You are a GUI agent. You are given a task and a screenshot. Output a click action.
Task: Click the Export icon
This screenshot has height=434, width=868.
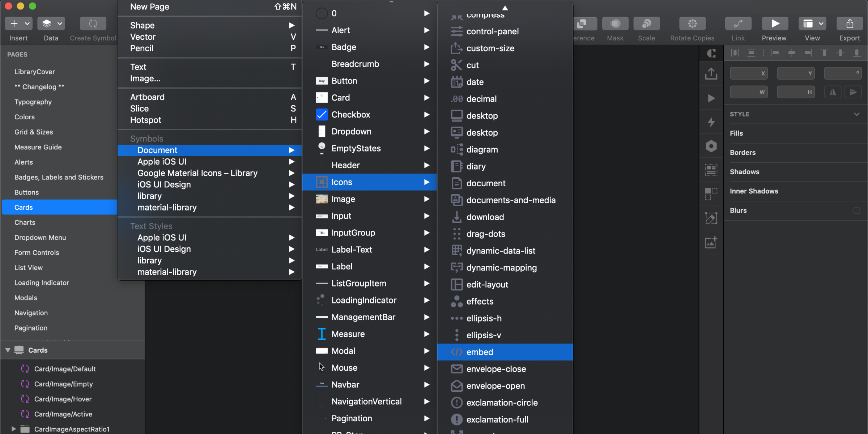click(x=850, y=24)
